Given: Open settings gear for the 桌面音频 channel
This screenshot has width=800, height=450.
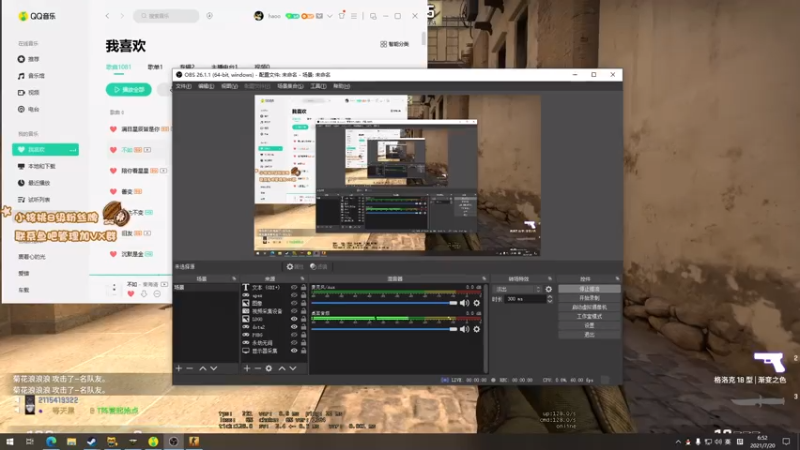Looking at the screenshot, I should click(477, 329).
